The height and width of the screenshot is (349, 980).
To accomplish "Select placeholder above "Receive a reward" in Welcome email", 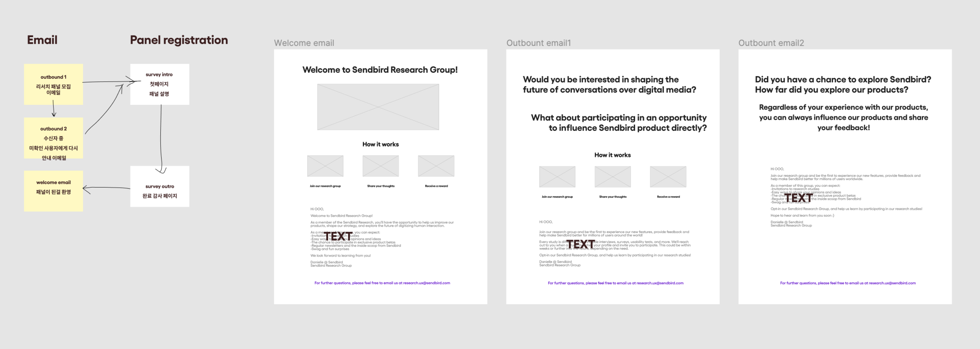I will [436, 166].
